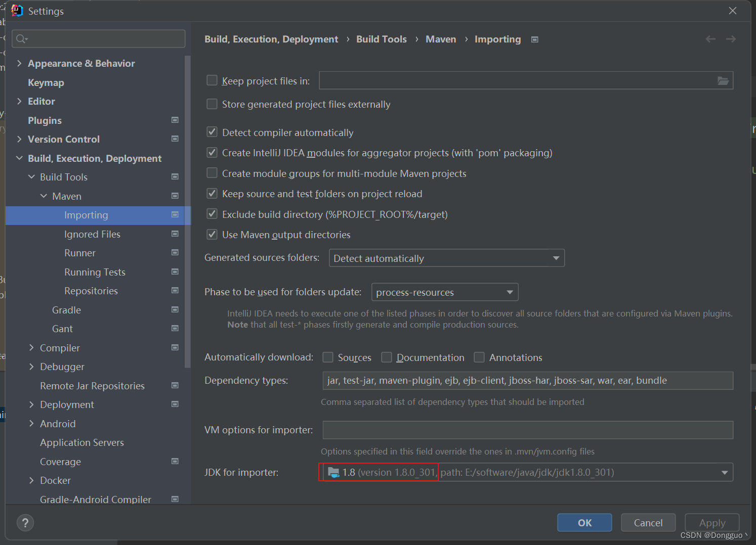Enable Store generated project files externally
The width and height of the screenshot is (756, 545).
tap(212, 104)
